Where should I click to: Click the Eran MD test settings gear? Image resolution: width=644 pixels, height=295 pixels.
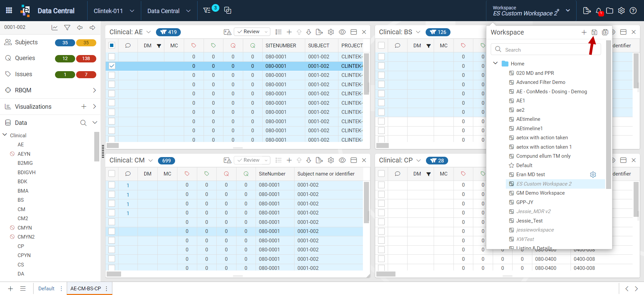click(593, 175)
